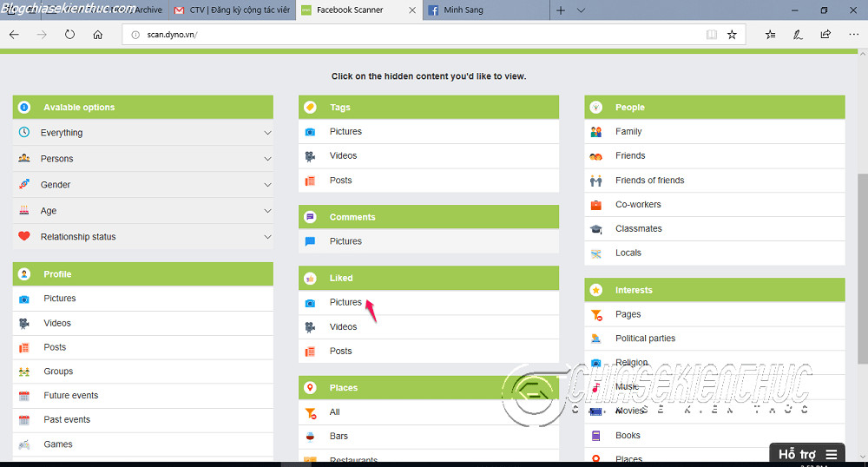Click the heart icon for Relationship status
Image resolution: width=868 pixels, height=467 pixels.
(x=24, y=237)
